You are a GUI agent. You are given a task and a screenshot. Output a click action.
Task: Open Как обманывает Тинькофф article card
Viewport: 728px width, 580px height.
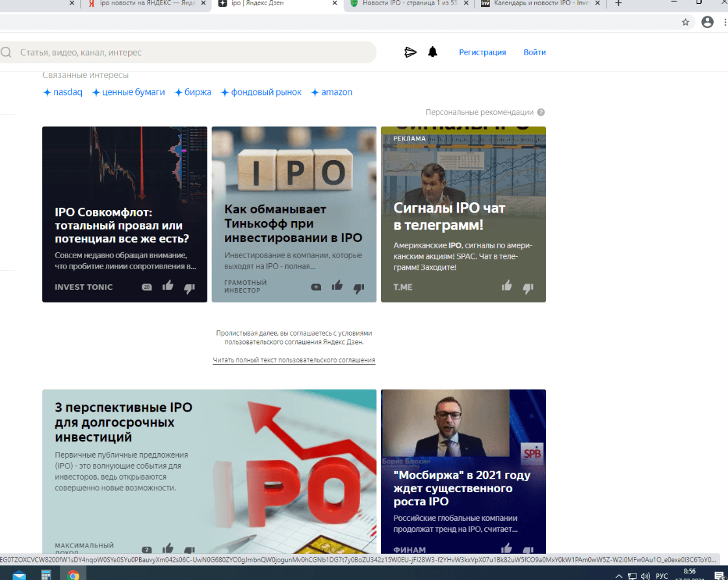[x=294, y=214]
